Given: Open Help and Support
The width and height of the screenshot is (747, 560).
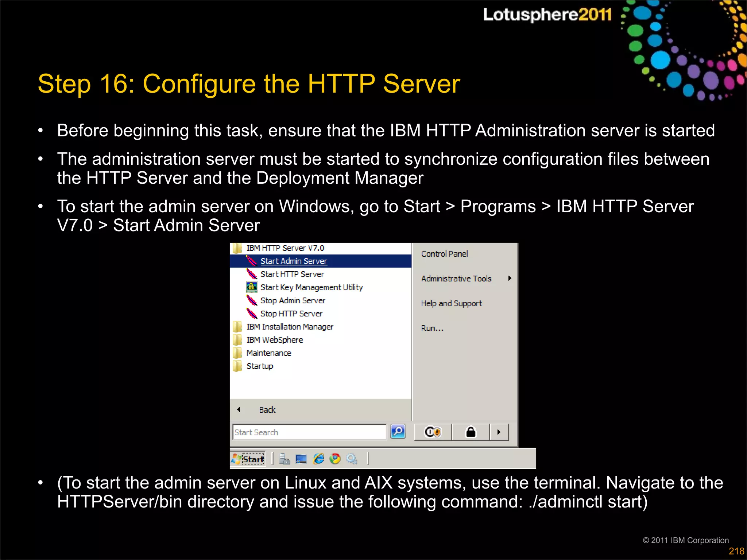Looking at the screenshot, I should 451,303.
